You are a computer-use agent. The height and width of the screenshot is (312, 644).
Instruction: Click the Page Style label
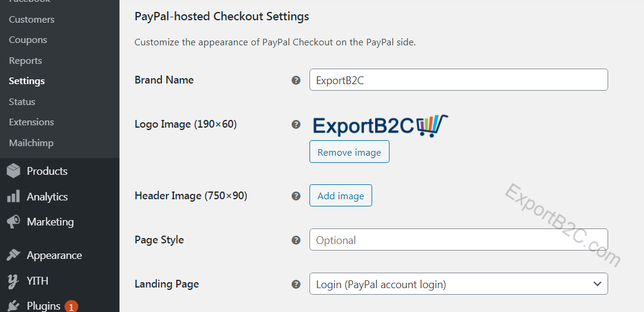pyautogui.click(x=159, y=240)
